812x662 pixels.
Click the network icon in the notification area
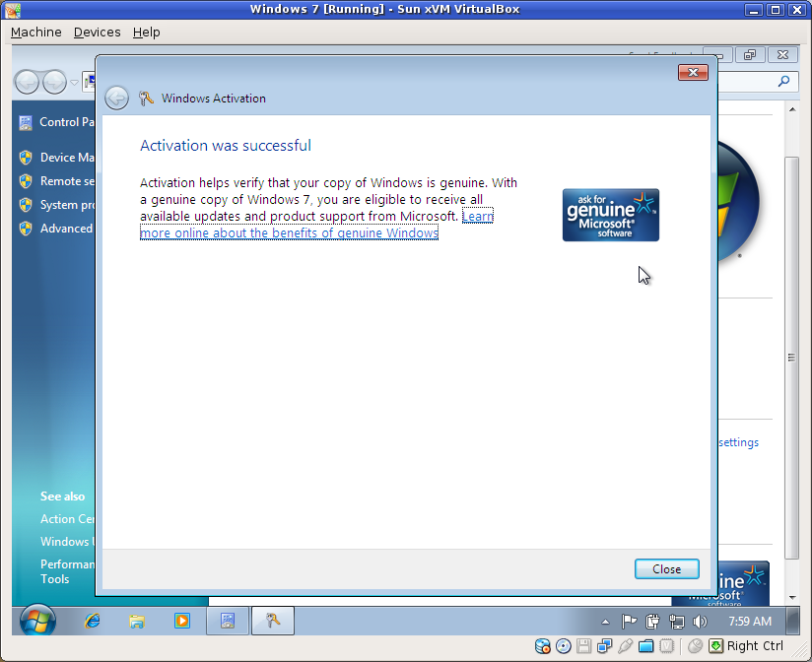pos(677,621)
